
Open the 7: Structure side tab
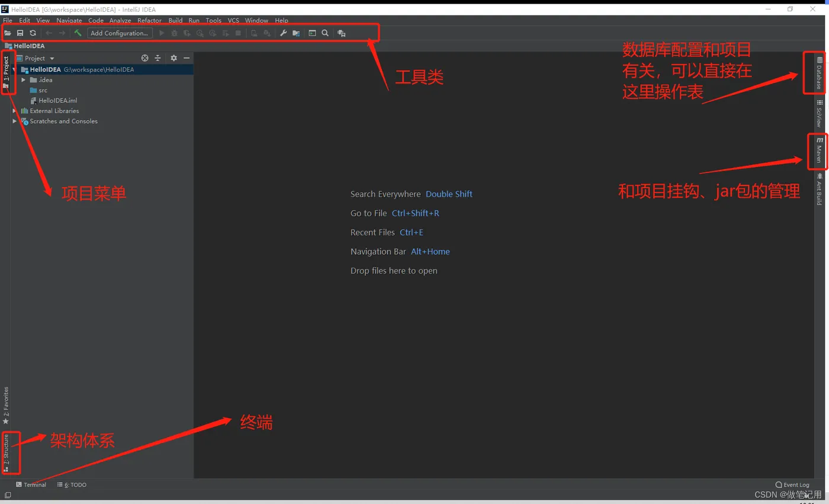coord(6,452)
